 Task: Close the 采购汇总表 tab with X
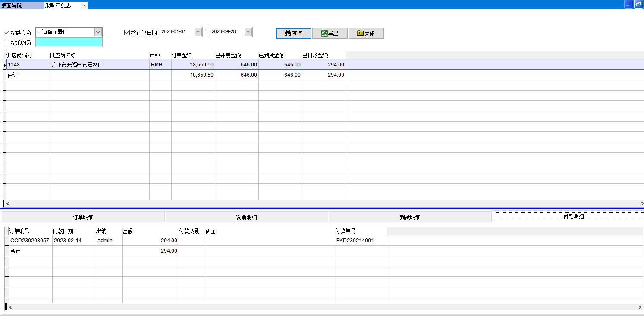pos(84,6)
